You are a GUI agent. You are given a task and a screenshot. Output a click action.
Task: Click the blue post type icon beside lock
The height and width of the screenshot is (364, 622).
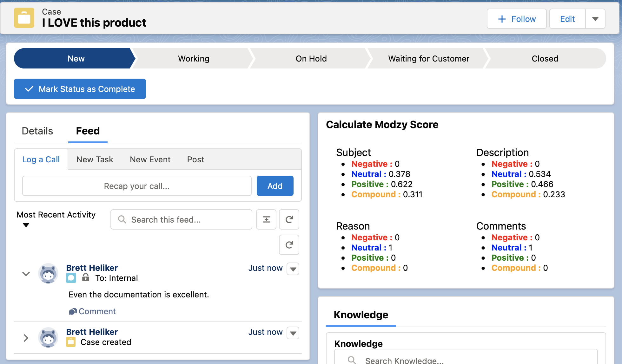click(71, 278)
